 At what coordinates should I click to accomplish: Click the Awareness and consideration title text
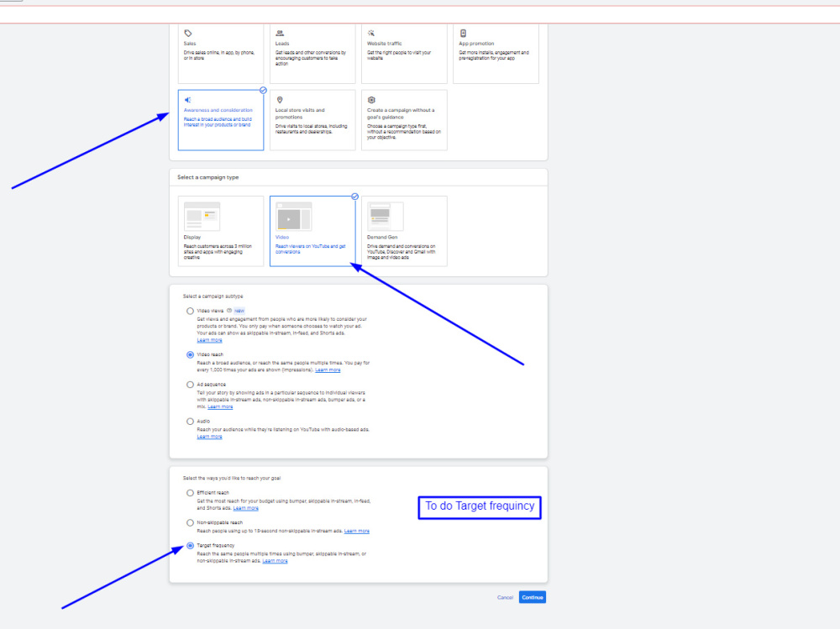[218, 110]
